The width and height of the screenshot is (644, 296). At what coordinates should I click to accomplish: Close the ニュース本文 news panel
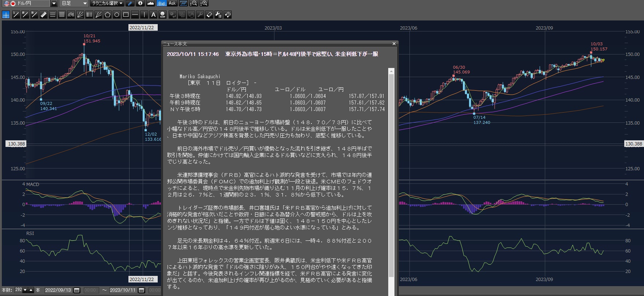(394, 44)
